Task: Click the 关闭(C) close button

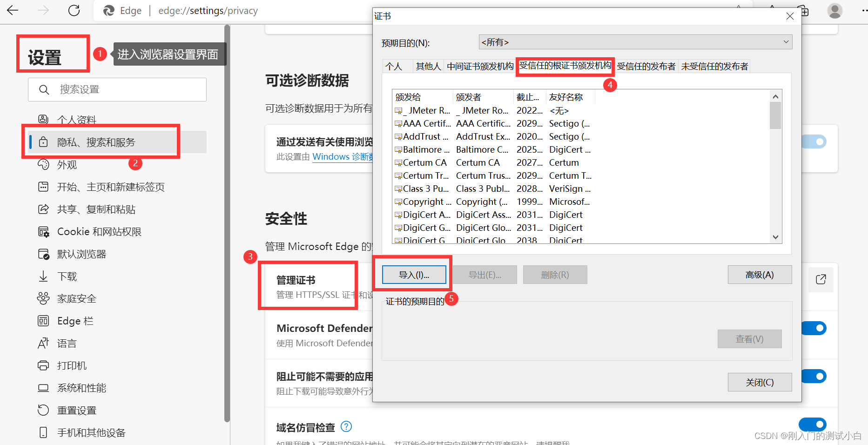Action: pos(760,382)
